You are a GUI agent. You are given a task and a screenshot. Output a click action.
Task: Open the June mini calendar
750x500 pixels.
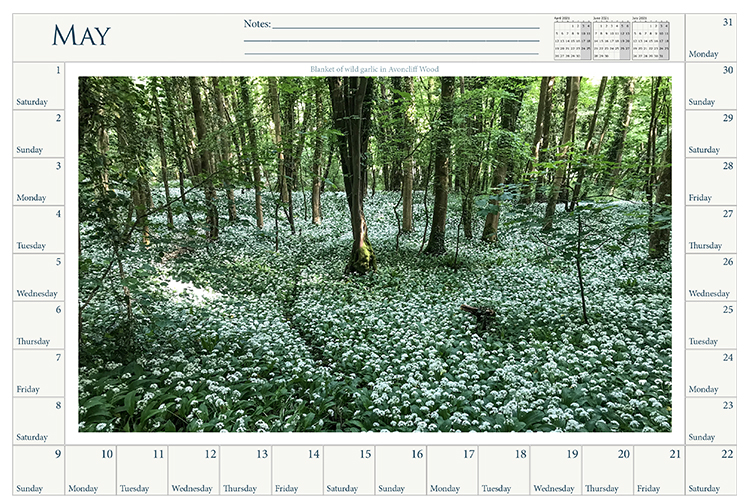tap(611, 38)
